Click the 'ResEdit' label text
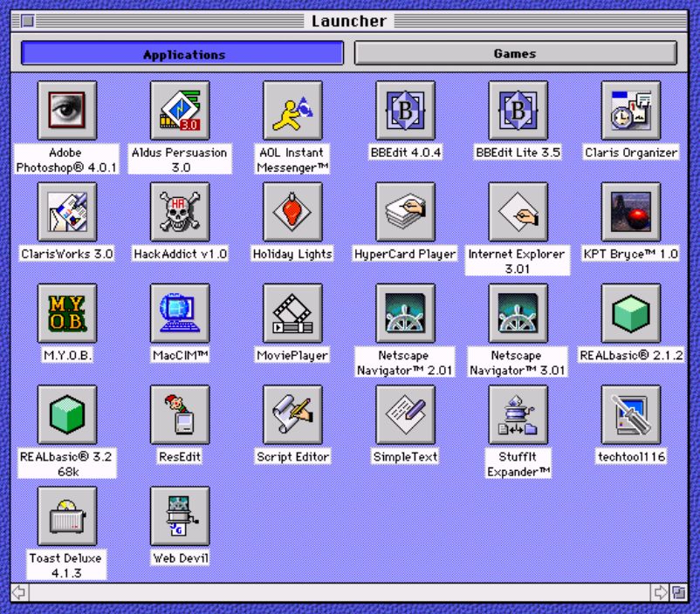This screenshot has height=614, width=700. tap(180, 456)
